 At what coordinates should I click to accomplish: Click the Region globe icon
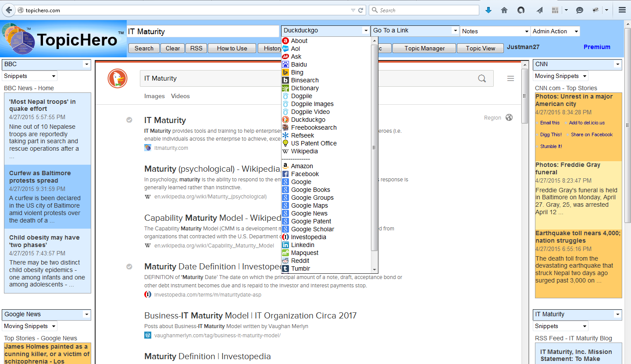tap(509, 117)
